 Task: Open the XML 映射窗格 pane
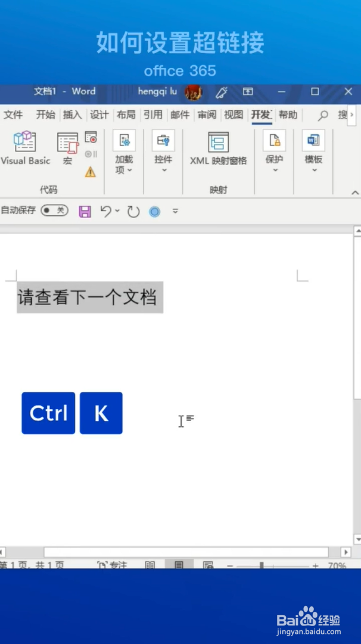pyautogui.click(x=218, y=148)
